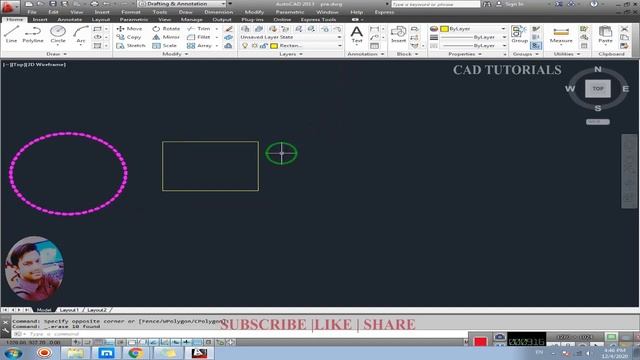Image resolution: width=640 pixels, height=360 pixels.
Task: Click the Scale tool
Action: (164, 46)
